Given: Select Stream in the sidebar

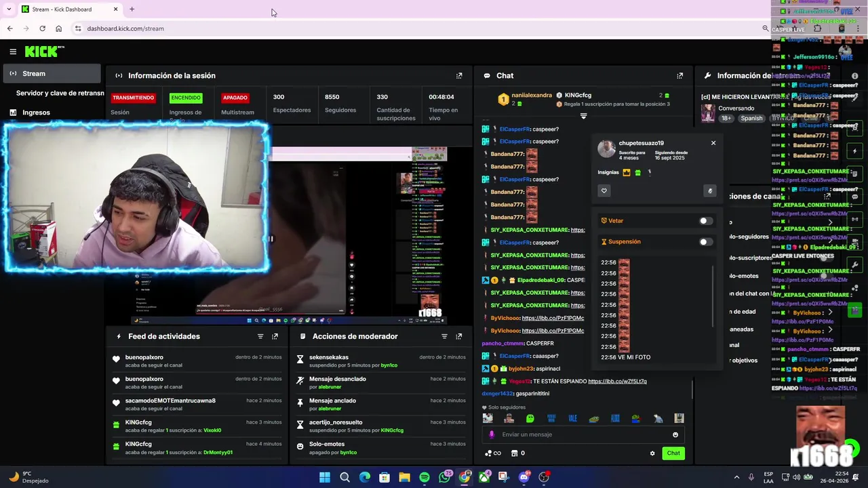Looking at the screenshot, I should 52,73.
